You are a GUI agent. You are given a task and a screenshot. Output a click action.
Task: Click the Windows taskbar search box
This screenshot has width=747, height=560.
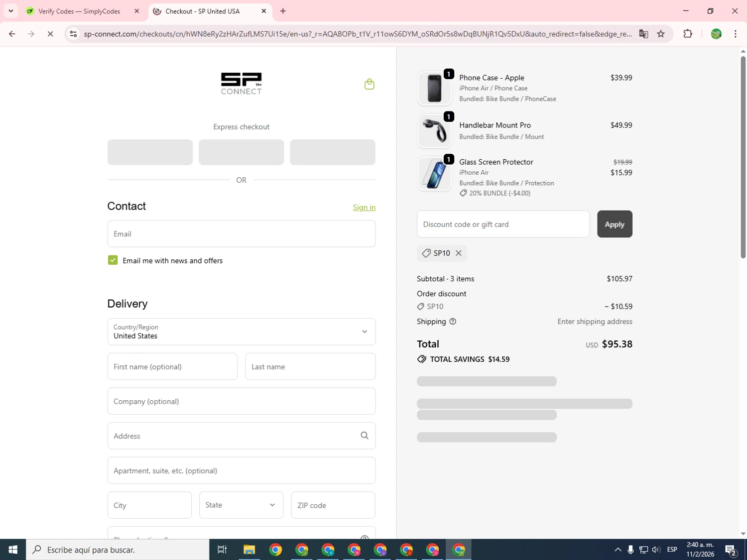[x=118, y=550]
